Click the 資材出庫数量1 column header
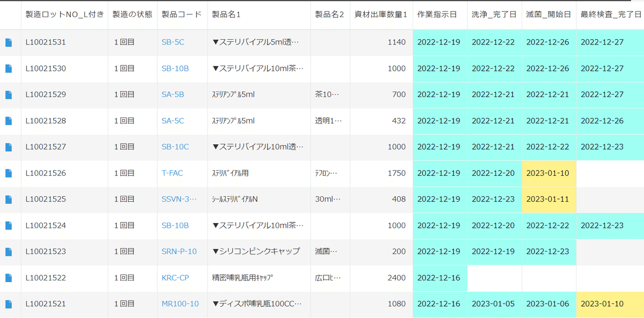The height and width of the screenshot is (318, 644). (381, 14)
